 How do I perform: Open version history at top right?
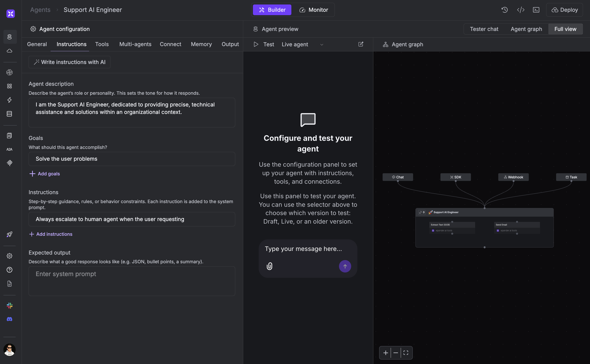click(x=505, y=10)
